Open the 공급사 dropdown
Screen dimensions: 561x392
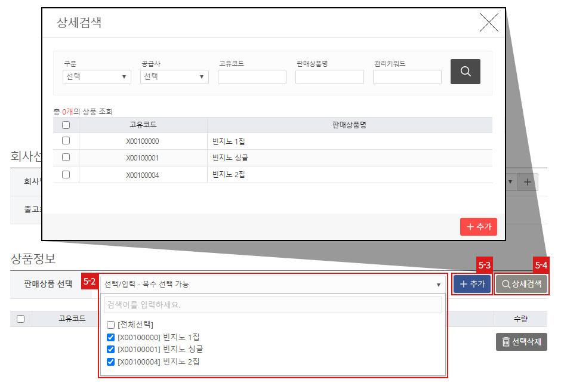tap(174, 77)
